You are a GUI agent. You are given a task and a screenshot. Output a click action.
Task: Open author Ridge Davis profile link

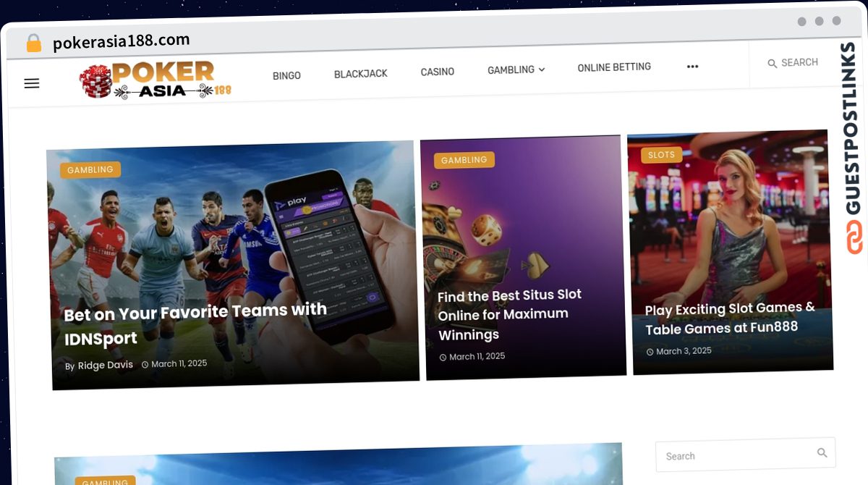click(x=106, y=366)
